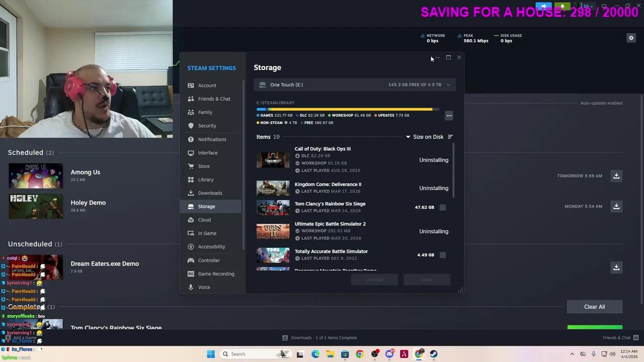Image resolution: width=644 pixels, height=362 pixels.
Task: Click the Add a Game button
Action: (21, 338)
